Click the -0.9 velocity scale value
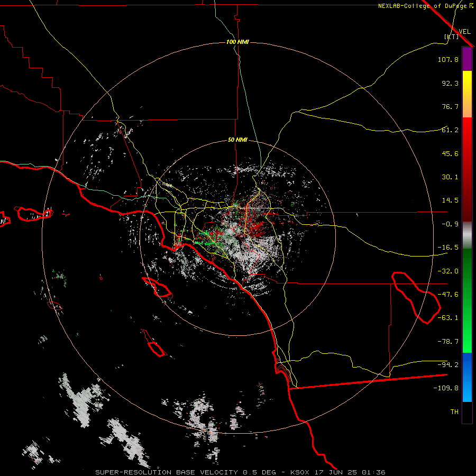 (450, 224)
